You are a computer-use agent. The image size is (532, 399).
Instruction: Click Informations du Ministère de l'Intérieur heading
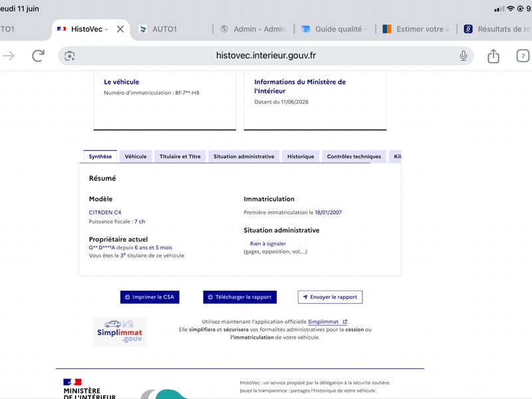(x=300, y=86)
